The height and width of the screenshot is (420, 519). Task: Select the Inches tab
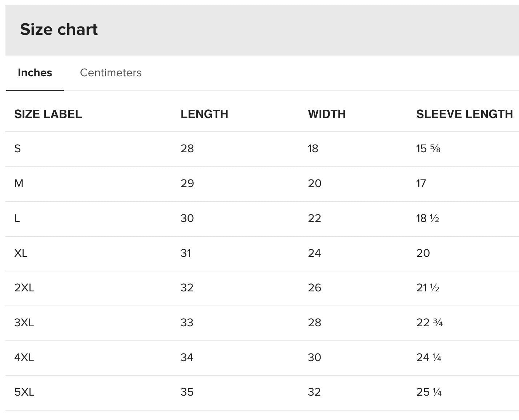tap(35, 73)
